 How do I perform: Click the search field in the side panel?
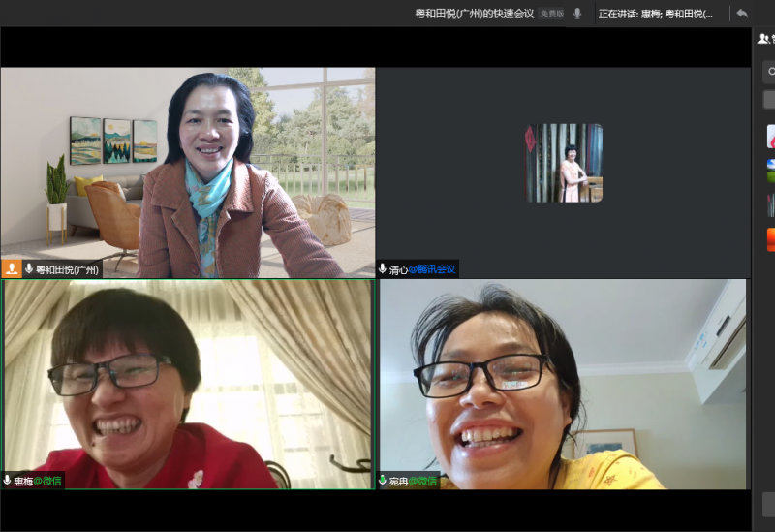click(769, 72)
